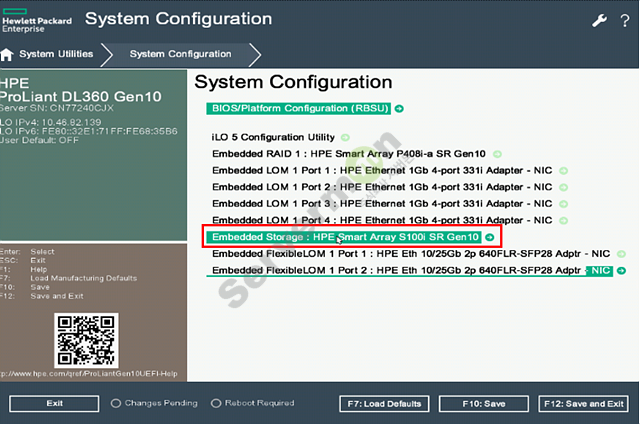Click the Hewlett Packard Enterprise logo
640x424 pixels.
click(x=36, y=20)
